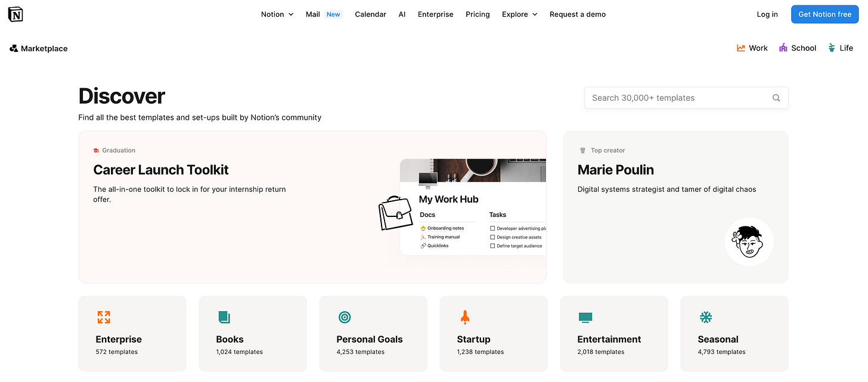Click the Entertainment screen icon
Image resolution: width=868 pixels, height=382 pixels.
tap(585, 318)
